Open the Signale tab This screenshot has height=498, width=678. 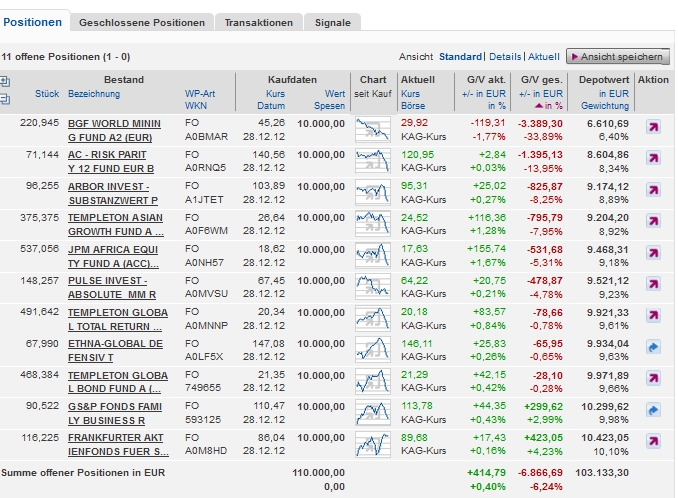click(x=333, y=23)
